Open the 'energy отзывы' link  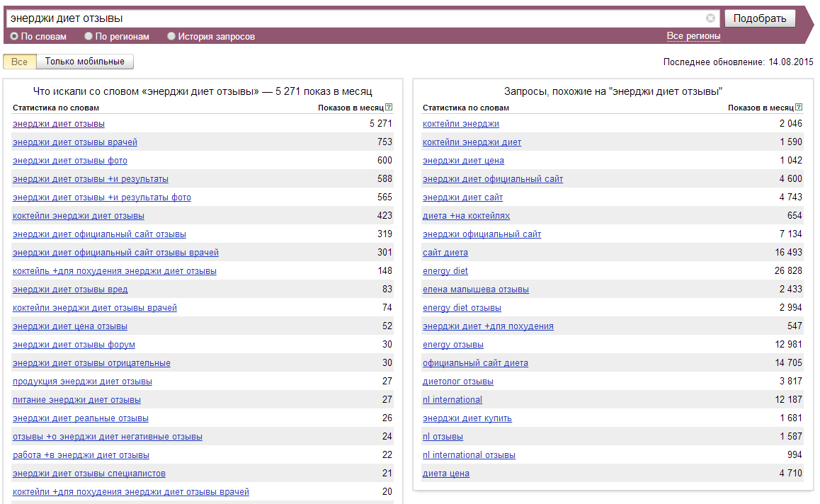point(453,345)
